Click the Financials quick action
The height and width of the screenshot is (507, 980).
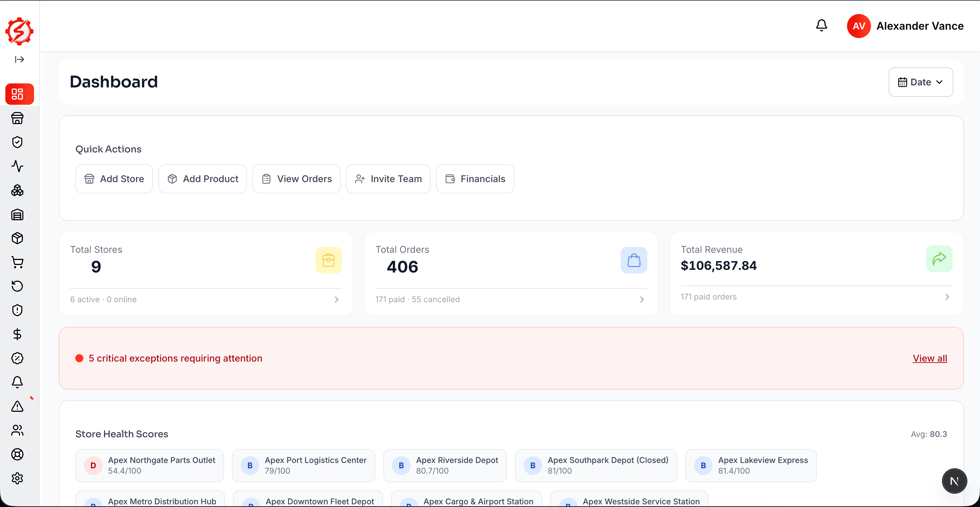pos(475,179)
